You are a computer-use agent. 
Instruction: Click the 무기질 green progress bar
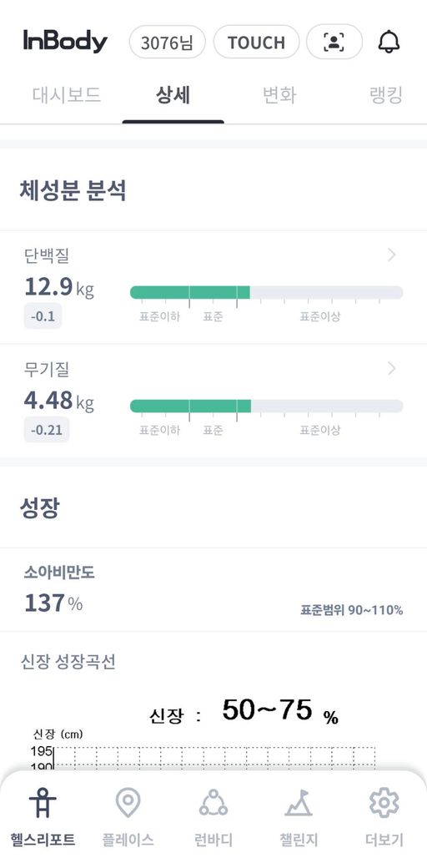[x=190, y=406]
